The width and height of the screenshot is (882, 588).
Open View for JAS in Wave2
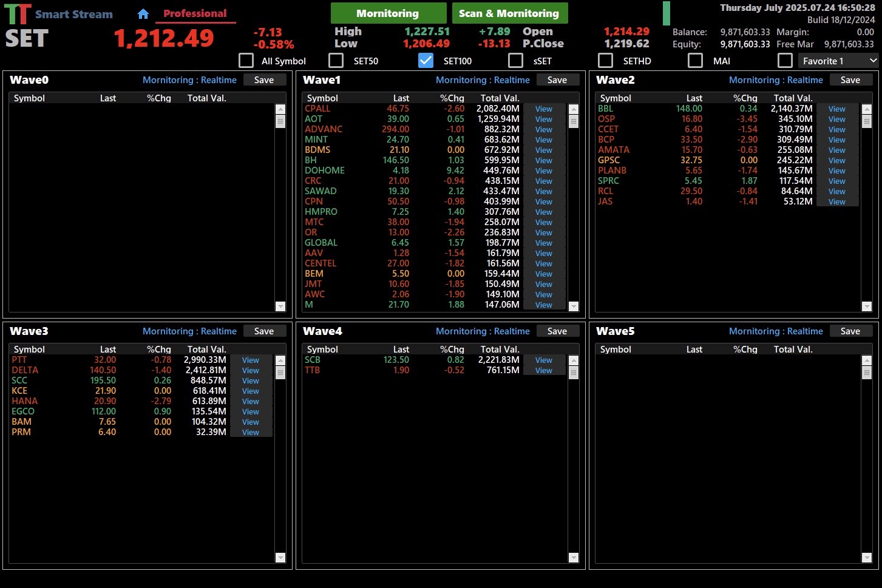pyautogui.click(x=837, y=202)
